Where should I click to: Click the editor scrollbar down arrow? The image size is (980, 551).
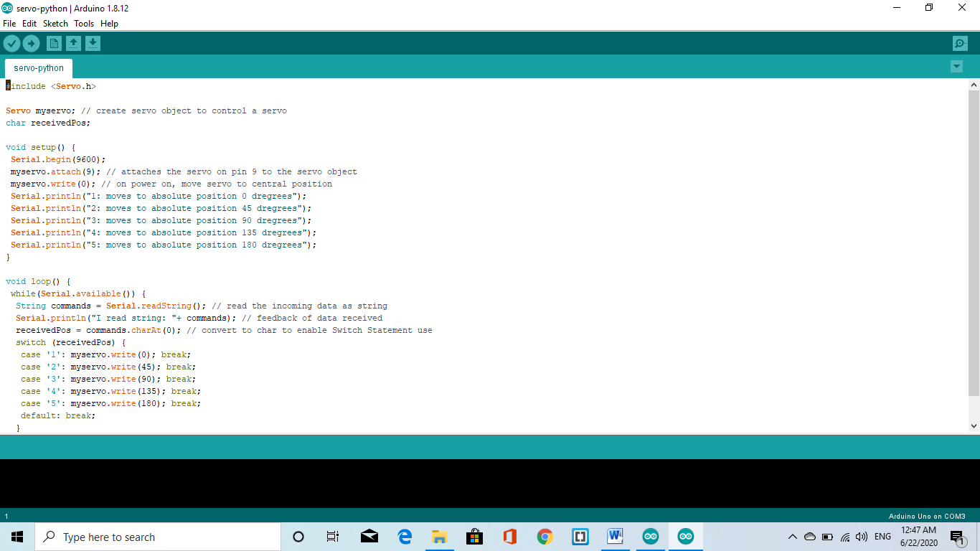[x=974, y=425]
